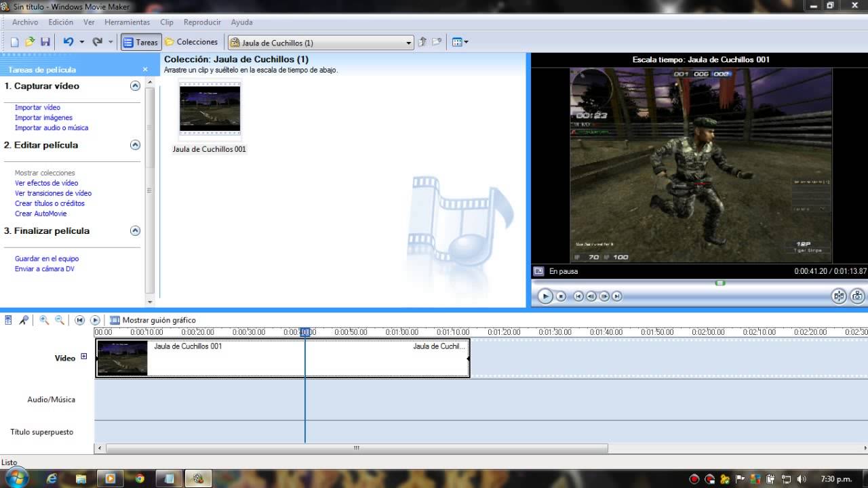868x488 pixels.
Task: Click the Save Project floppy icon
Action: click(x=45, y=42)
